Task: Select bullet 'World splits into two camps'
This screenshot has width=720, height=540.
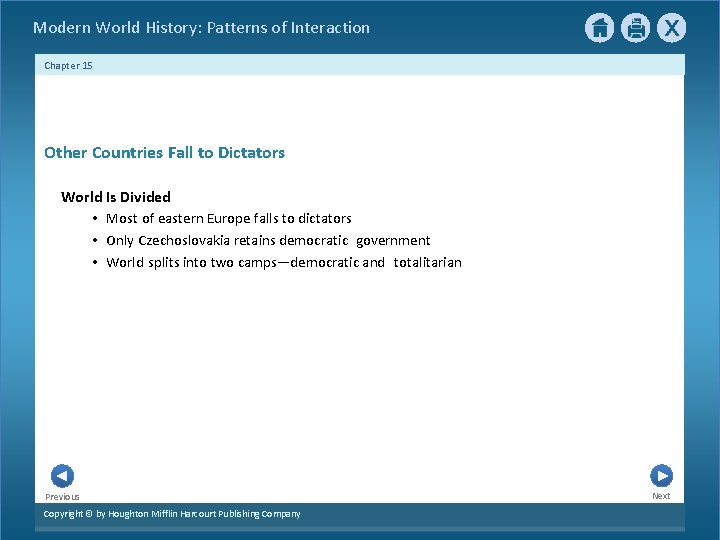Action: coord(284,263)
